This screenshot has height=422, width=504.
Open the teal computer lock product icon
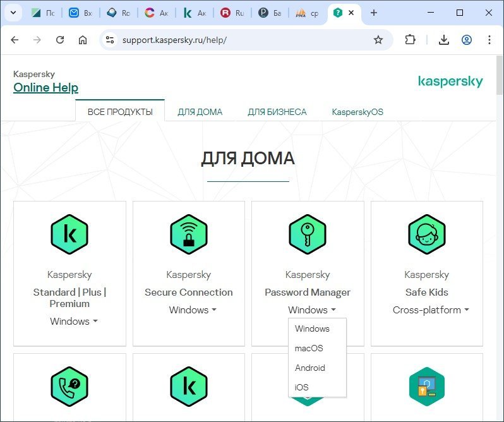click(x=427, y=387)
